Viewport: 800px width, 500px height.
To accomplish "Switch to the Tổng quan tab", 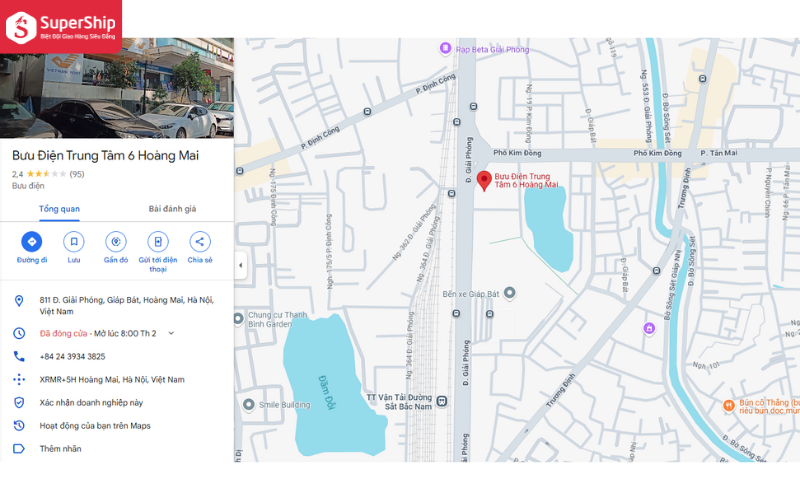I will 59,209.
